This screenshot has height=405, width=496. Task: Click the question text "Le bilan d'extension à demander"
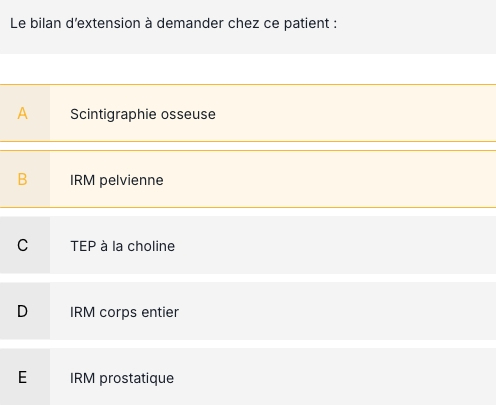[117, 23]
